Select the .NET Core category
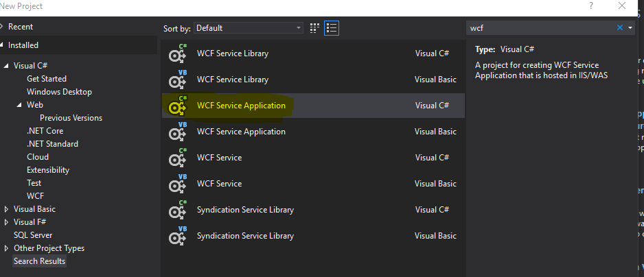 click(x=45, y=131)
